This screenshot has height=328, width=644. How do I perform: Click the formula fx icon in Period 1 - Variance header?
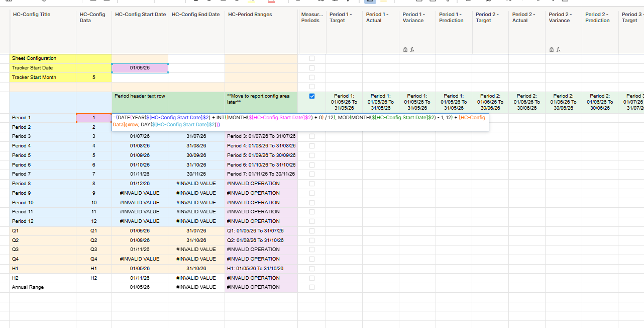tap(412, 49)
